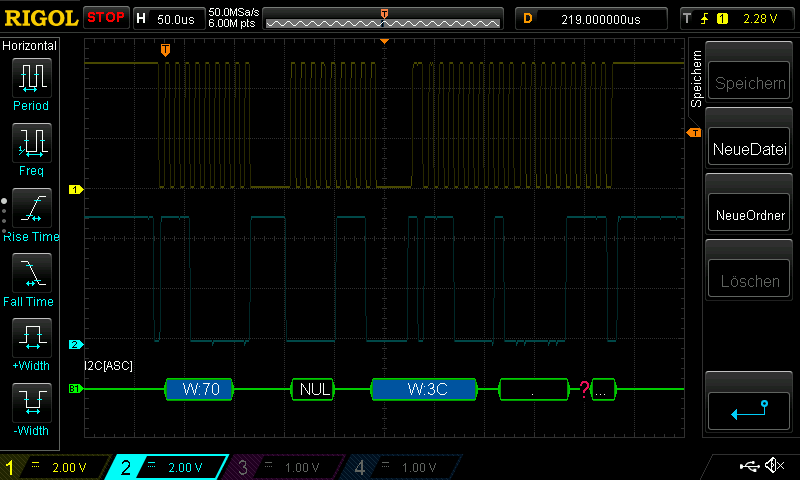Click the USB connection status icon

click(749, 466)
